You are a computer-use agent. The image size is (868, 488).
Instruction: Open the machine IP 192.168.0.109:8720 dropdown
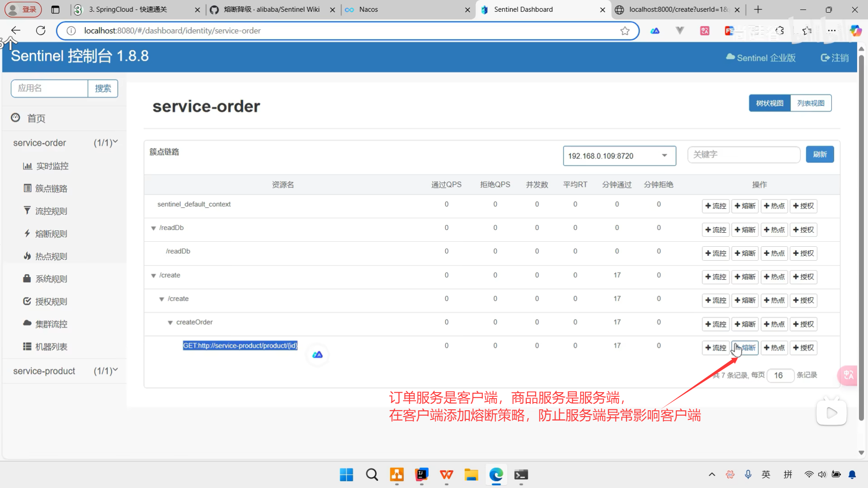[x=619, y=156]
